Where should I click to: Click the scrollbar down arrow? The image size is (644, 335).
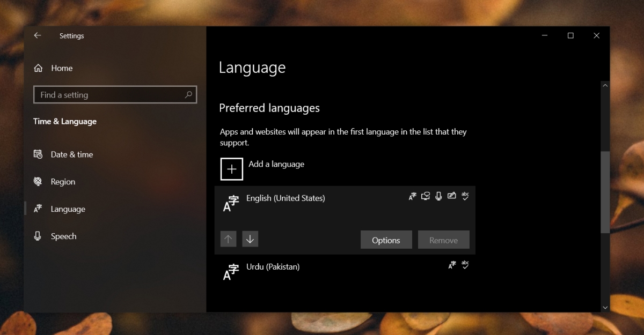pyautogui.click(x=605, y=308)
